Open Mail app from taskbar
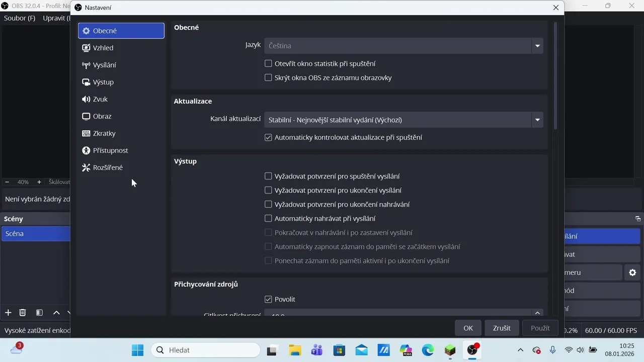The width and height of the screenshot is (644, 362). 361,350
